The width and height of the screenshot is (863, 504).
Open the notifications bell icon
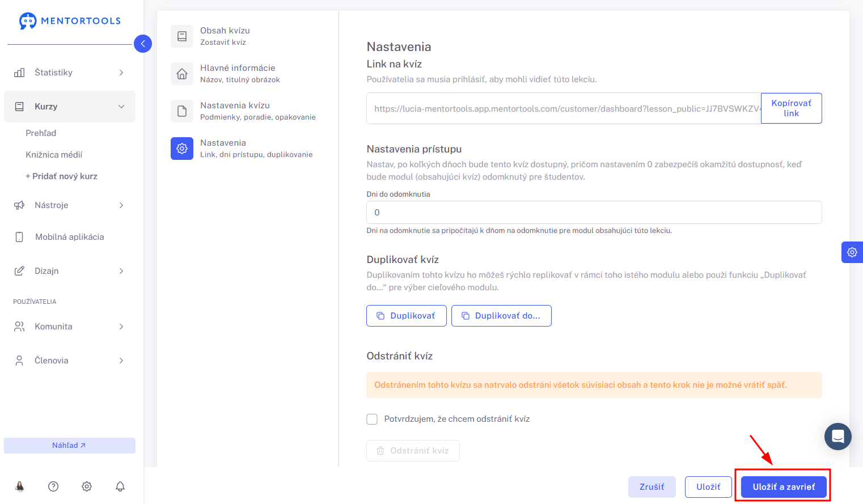coord(120,486)
